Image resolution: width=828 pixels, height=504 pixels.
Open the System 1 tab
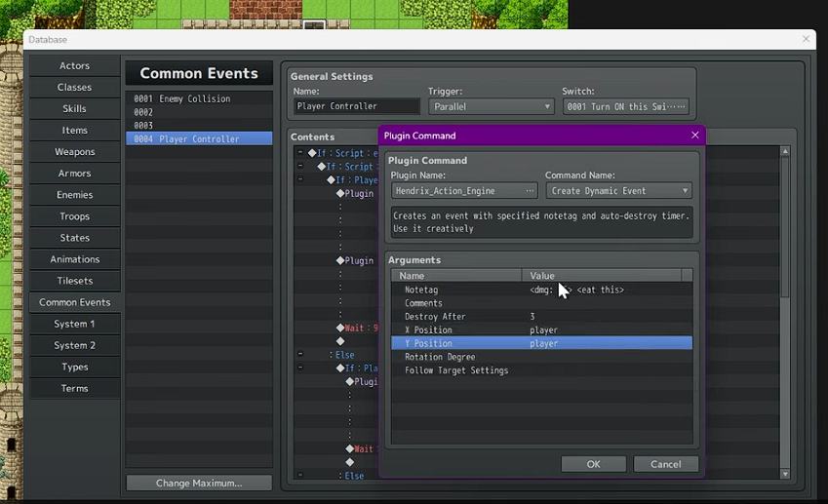pyautogui.click(x=75, y=324)
